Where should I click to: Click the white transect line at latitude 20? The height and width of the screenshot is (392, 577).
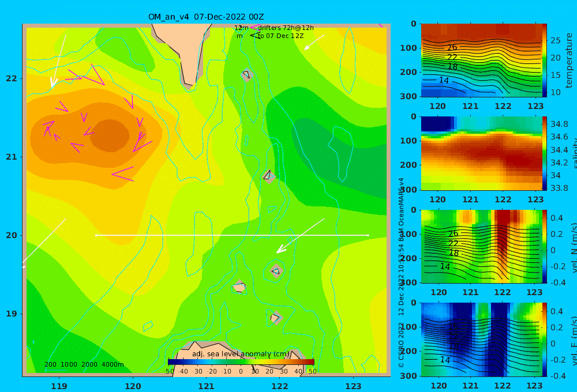coord(232,235)
